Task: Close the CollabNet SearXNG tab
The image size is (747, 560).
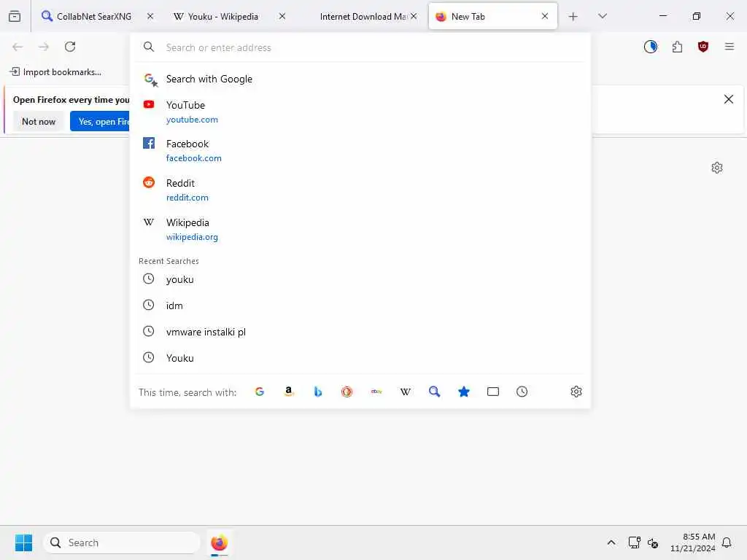Action: pyautogui.click(x=150, y=16)
